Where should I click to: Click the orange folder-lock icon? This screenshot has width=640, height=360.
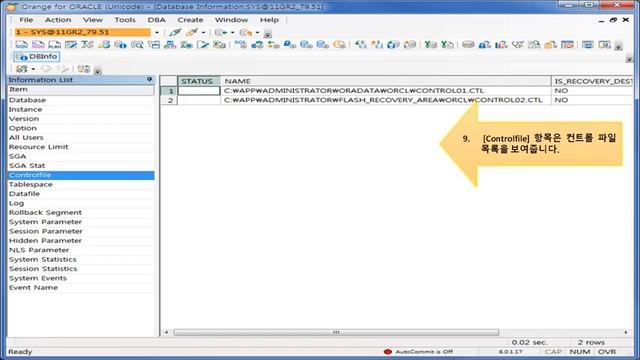551,44
